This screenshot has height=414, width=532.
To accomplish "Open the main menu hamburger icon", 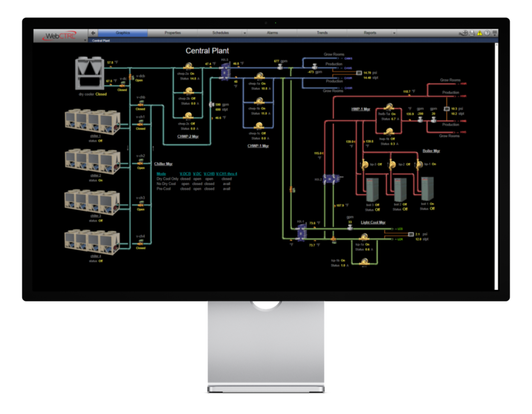I will [x=495, y=33].
